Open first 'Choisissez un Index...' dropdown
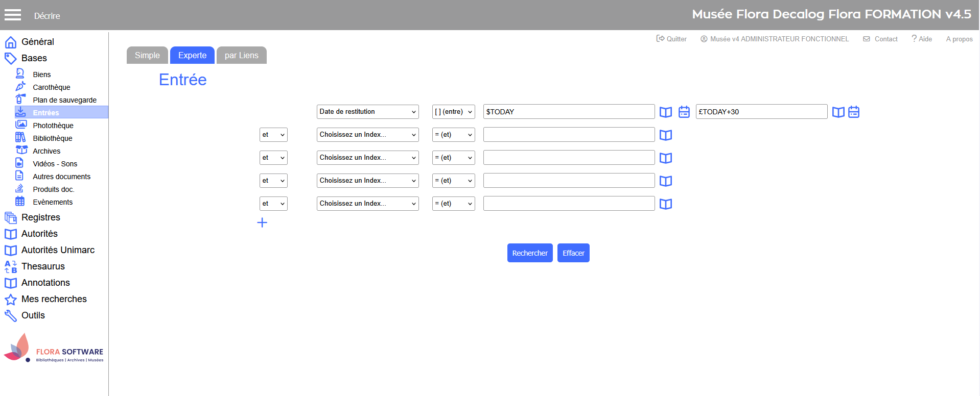980x396 pixels. (367, 135)
